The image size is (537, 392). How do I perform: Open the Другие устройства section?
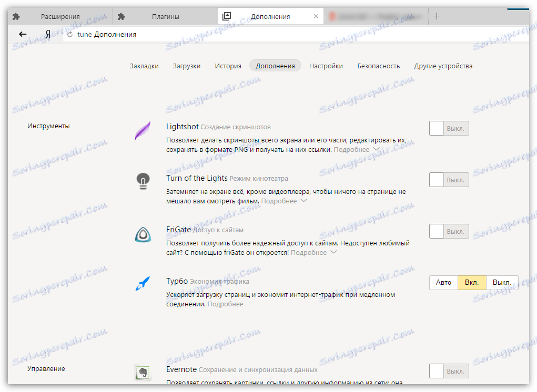tap(443, 66)
